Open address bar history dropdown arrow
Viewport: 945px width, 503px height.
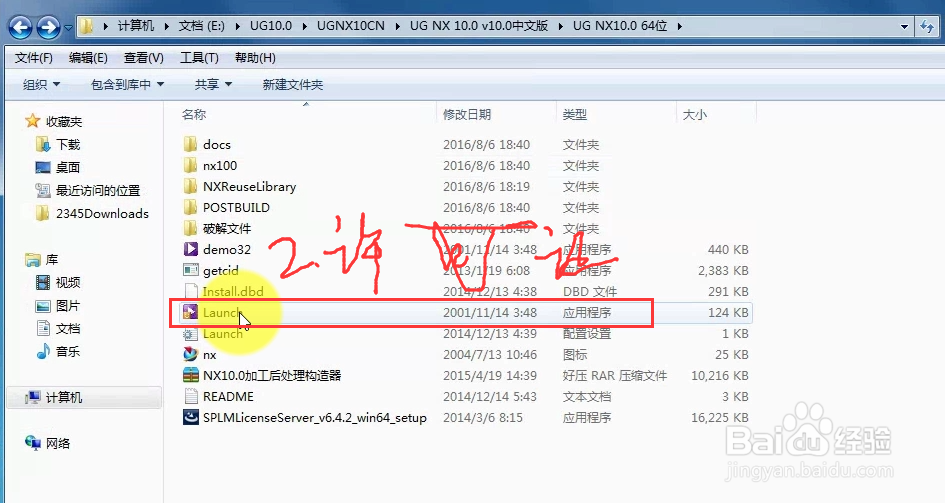point(904,27)
